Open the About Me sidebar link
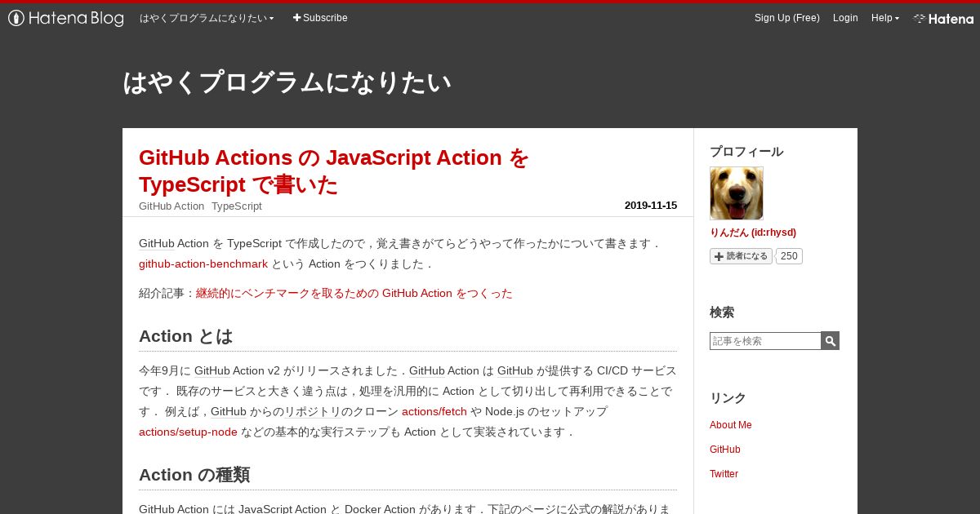The width and height of the screenshot is (980, 514). [731, 425]
